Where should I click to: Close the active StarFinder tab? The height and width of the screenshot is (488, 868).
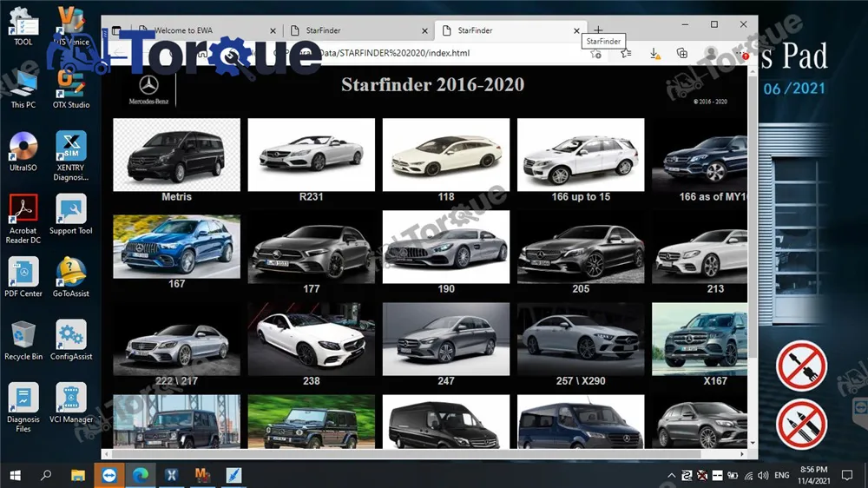point(576,31)
